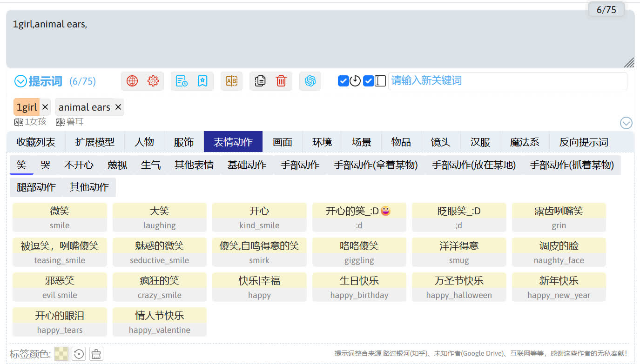Select the 手部动作 subcategory tab
The image size is (640, 364).
tap(300, 165)
